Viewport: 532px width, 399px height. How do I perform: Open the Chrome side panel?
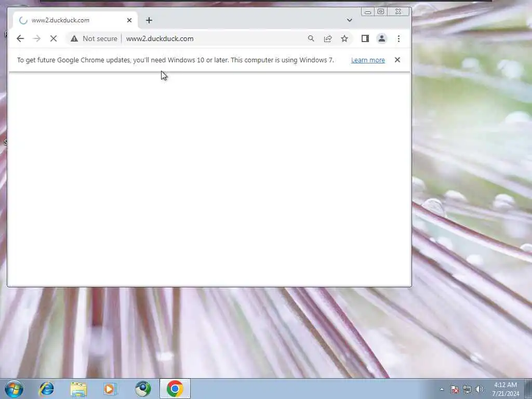(x=365, y=38)
